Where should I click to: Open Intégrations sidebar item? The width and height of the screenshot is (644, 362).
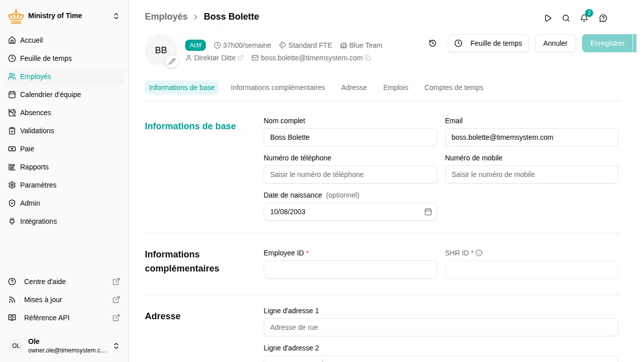pyautogui.click(x=64, y=221)
